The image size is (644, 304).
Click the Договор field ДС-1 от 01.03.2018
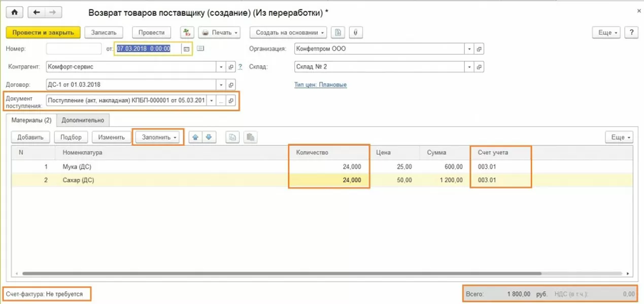point(131,85)
